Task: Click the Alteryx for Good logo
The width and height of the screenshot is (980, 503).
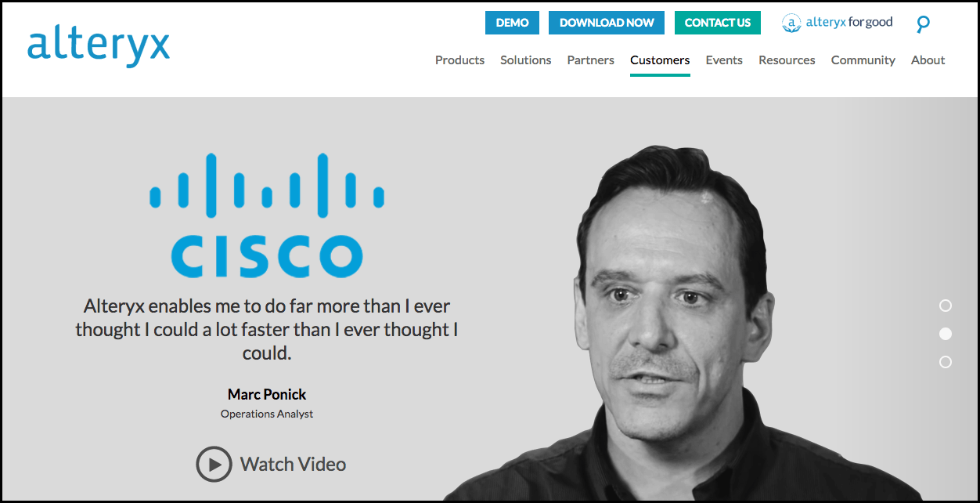Action: tap(837, 23)
